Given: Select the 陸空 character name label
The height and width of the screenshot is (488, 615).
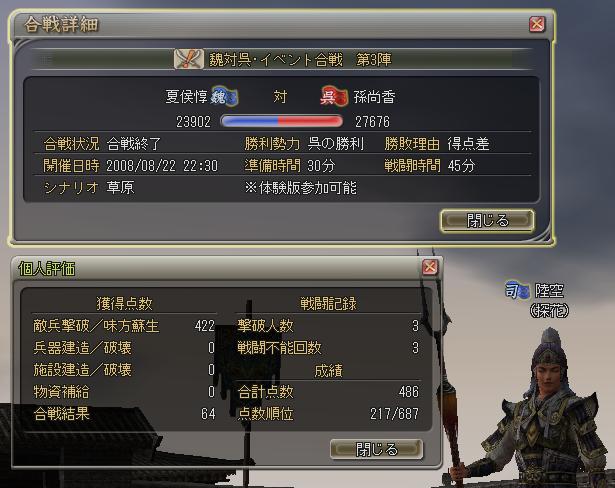Looking at the screenshot, I should (549, 291).
